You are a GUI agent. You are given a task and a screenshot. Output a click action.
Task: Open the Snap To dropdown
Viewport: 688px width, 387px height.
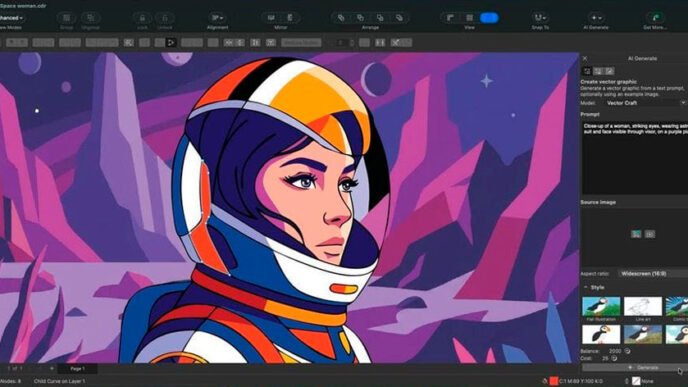click(540, 18)
